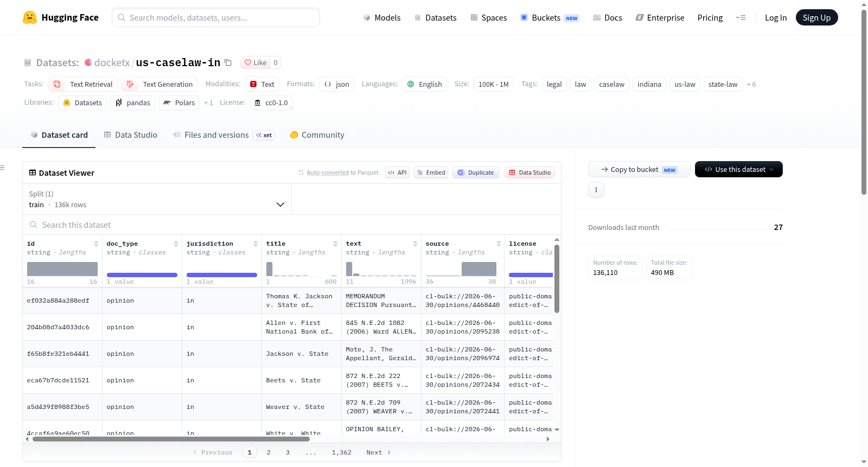
Task: Click the 100K - 1M size tag
Action: pyautogui.click(x=494, y=84)
